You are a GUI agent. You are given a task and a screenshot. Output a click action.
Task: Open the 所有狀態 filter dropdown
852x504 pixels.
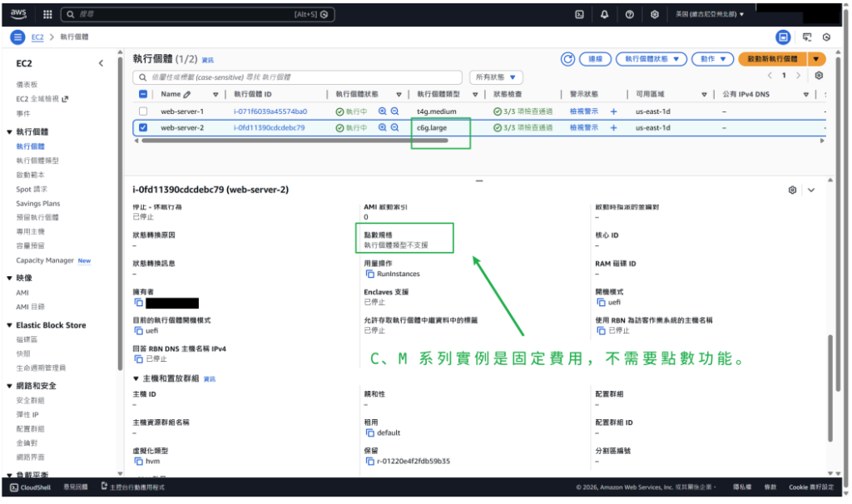(496, 77)
